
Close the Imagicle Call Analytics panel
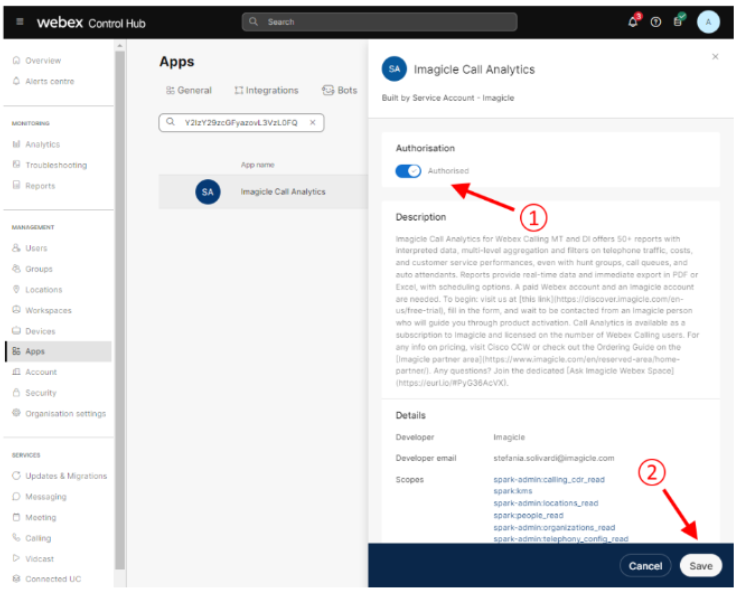[715, 57]
